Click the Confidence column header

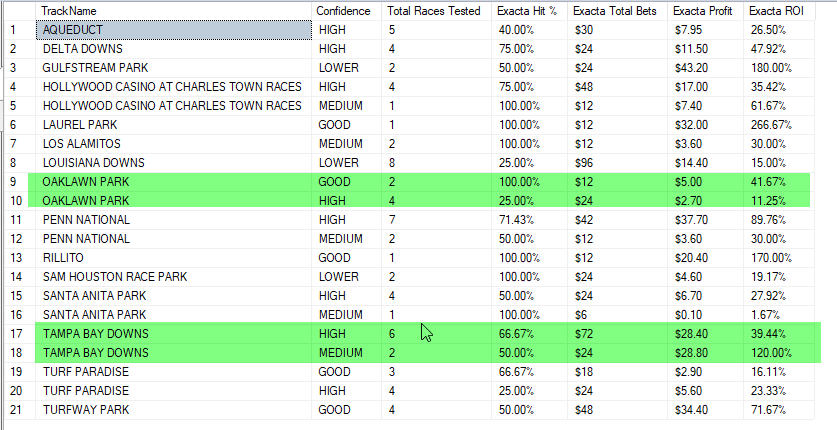(346, 11)
